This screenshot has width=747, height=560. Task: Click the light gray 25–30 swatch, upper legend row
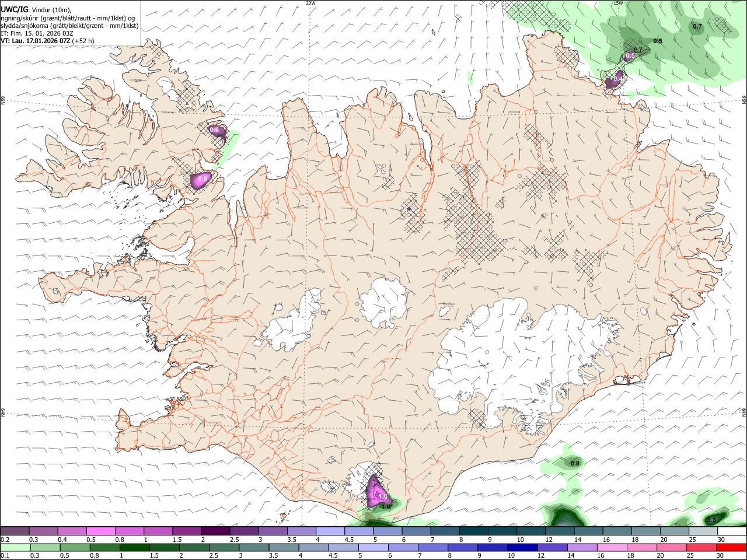click(x=703, y=531)
